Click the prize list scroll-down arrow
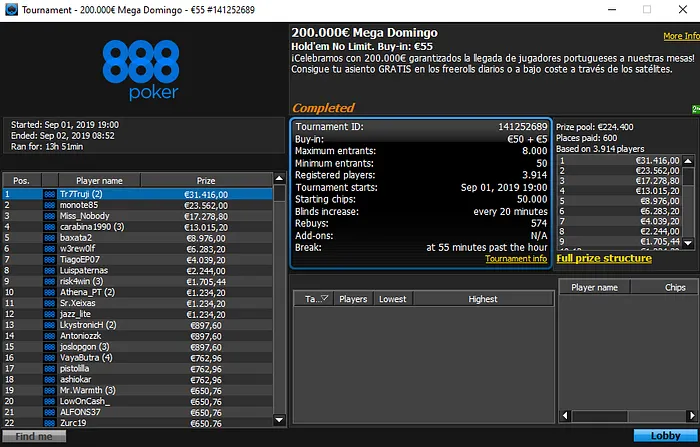Screen dimensions: 700x447 click(688, 243)
